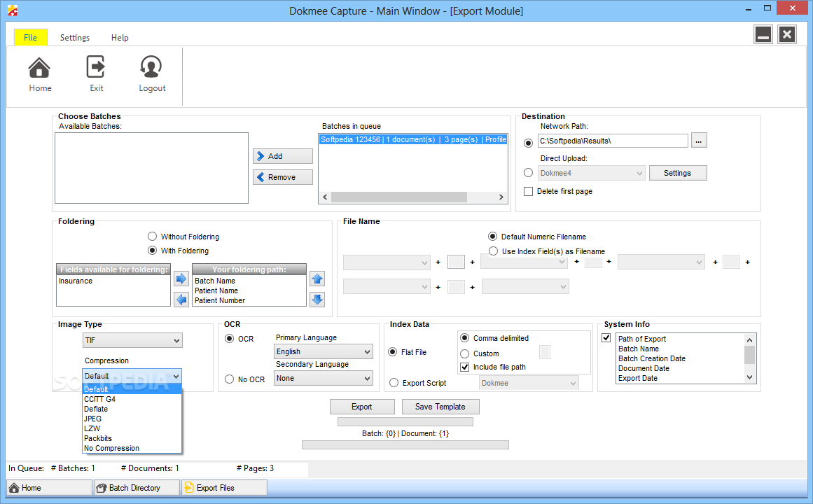Select Export Script option
The height and width of the screenshot is (504, 813).
pos(394,383)
